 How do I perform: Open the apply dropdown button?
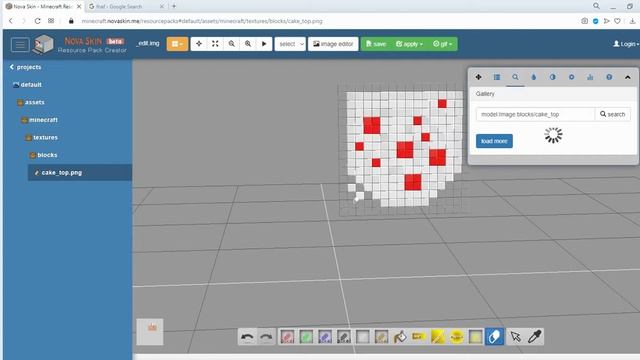click(409, 44)
